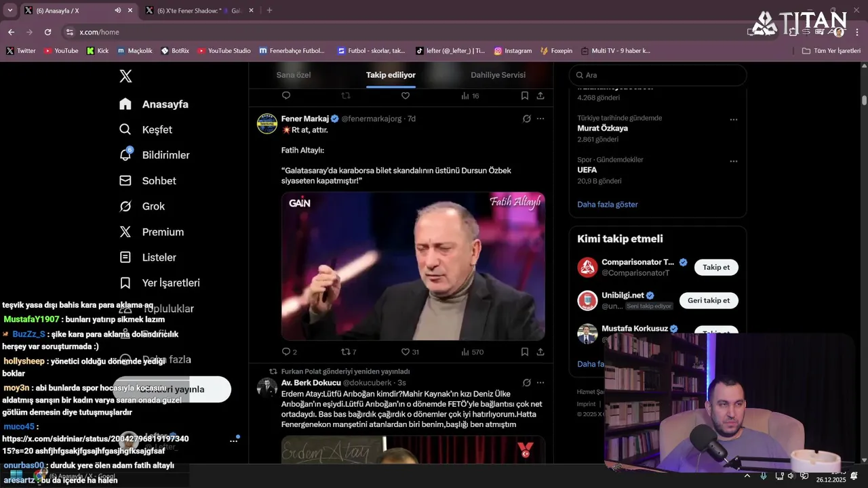The width and height of the screenshot is (868, 488).
Task: Open Windows notification bell in taskbar
Action: point(854,476)
